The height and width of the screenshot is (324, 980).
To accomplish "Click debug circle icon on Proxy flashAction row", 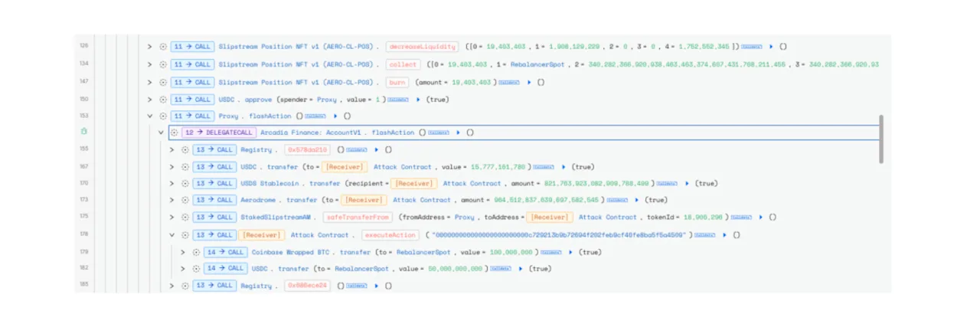I will [163, 116].
